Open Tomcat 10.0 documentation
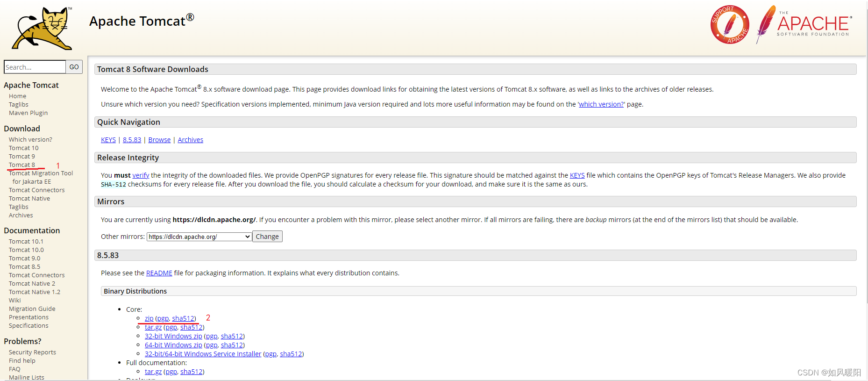The width and height of the screenshot is (868, 381). pyautogui.click(x=26, y=250)
